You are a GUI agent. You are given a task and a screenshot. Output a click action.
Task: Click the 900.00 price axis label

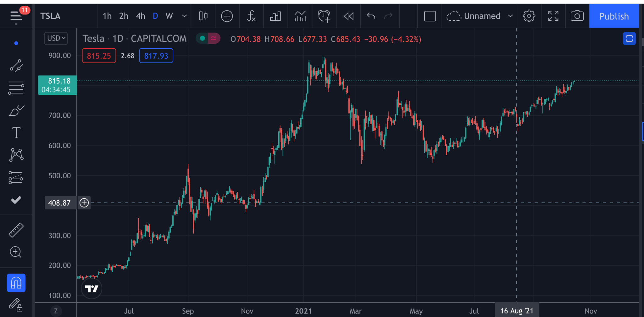click(59, 55)
